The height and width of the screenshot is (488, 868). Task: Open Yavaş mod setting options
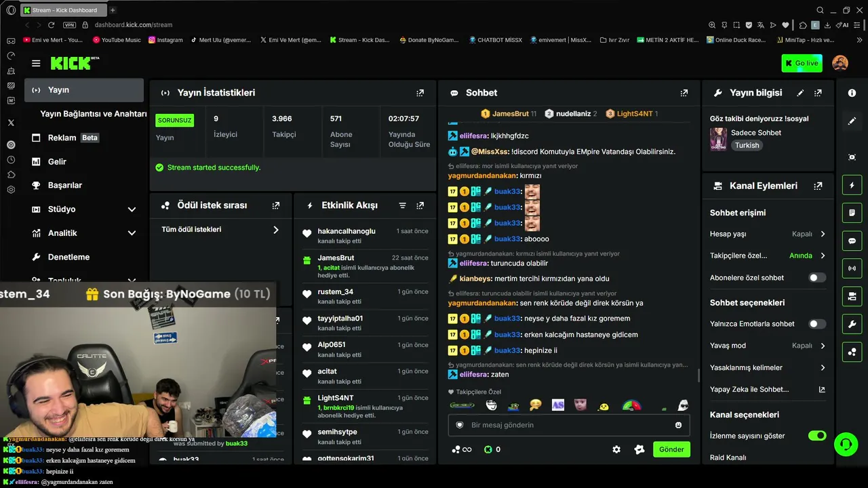(768, 346)
